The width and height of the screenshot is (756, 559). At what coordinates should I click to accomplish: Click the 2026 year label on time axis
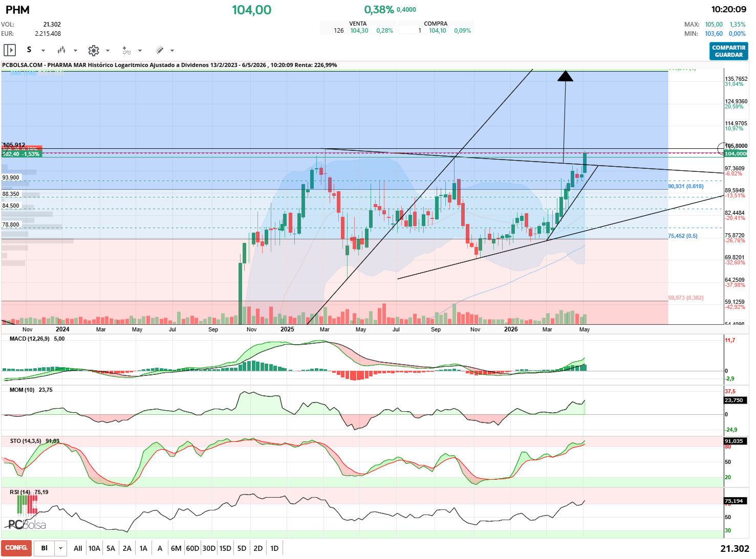click(511, 329)
